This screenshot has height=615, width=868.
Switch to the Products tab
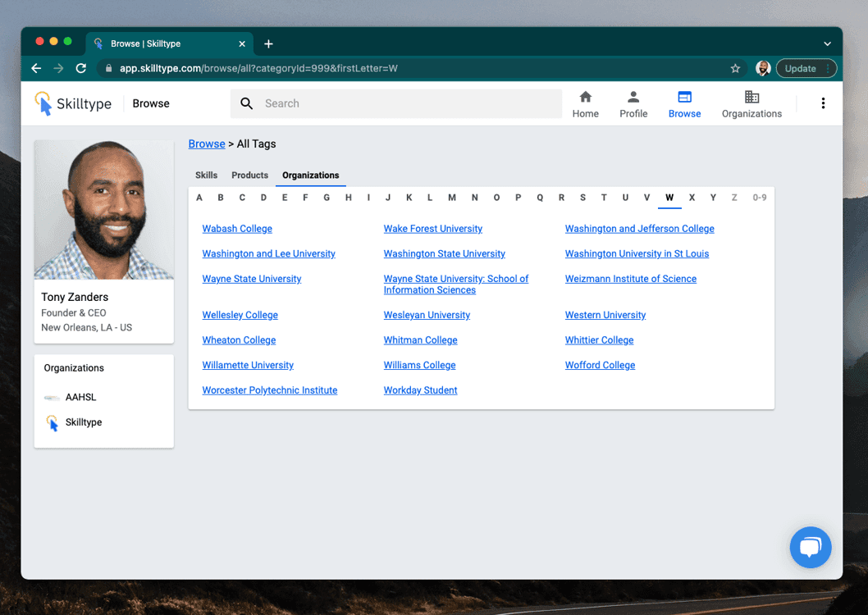(249, 175)
